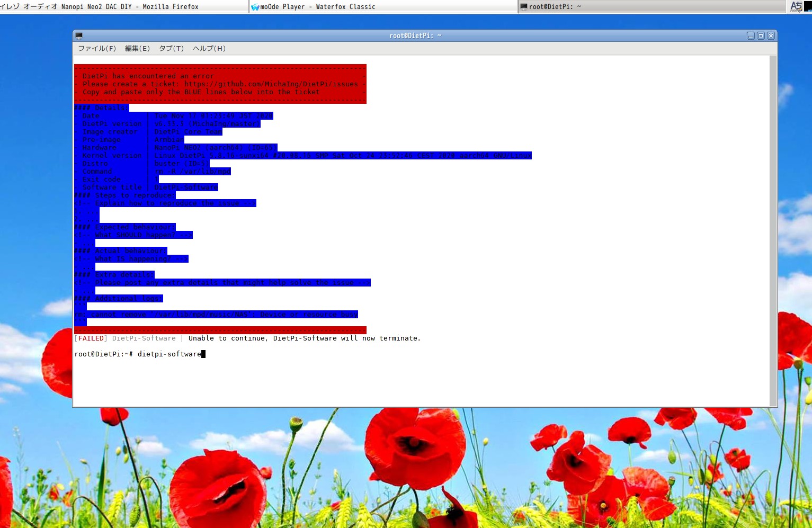Screen dimensions: 812x528
Task: Click the terminal icon in the taskbar entry
Action: [524, 7]
